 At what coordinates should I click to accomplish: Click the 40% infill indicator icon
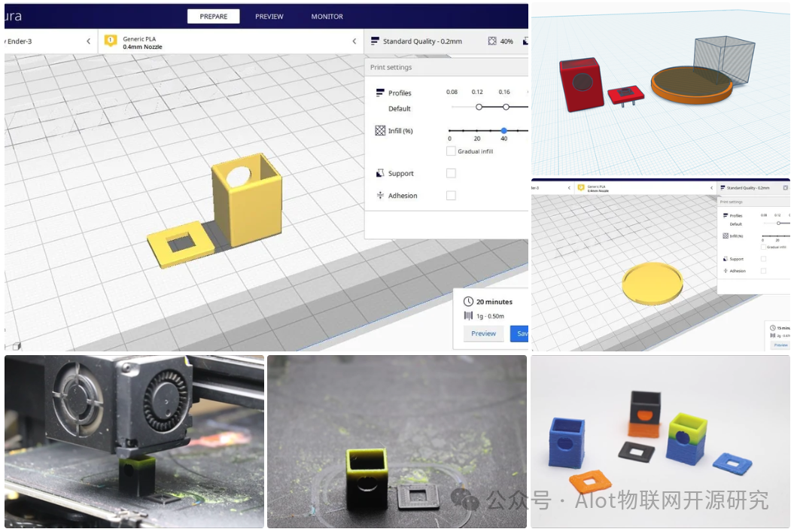pyautogui.click(x=491, y=41)
